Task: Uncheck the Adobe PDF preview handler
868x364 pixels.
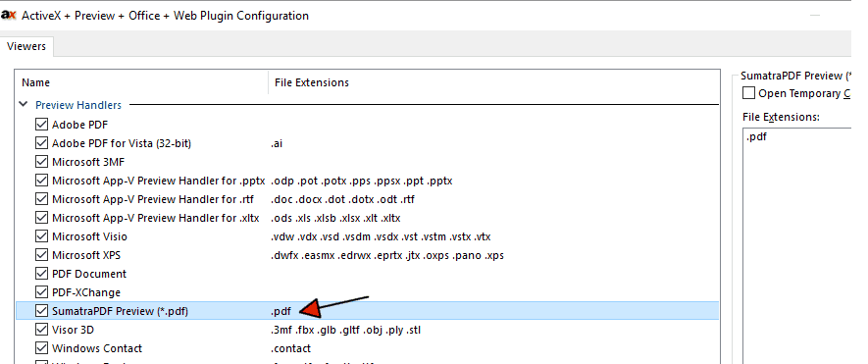Action: [x=41, y=124]
